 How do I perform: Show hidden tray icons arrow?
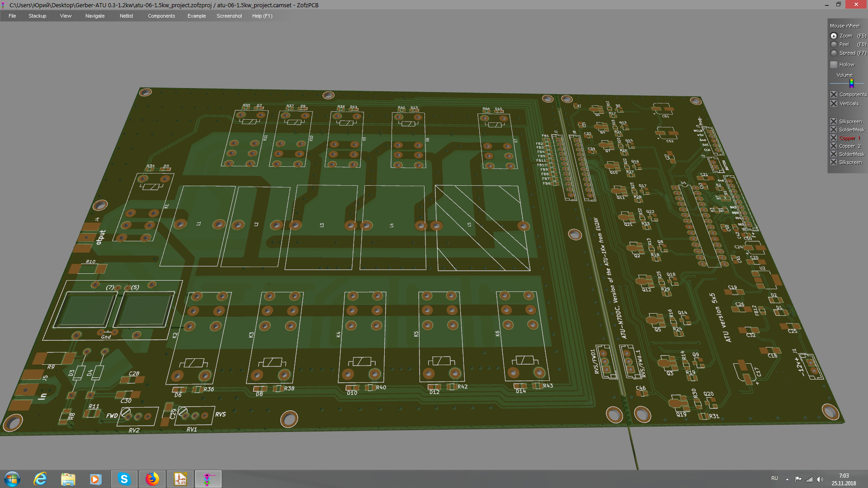tap(787, 479)
